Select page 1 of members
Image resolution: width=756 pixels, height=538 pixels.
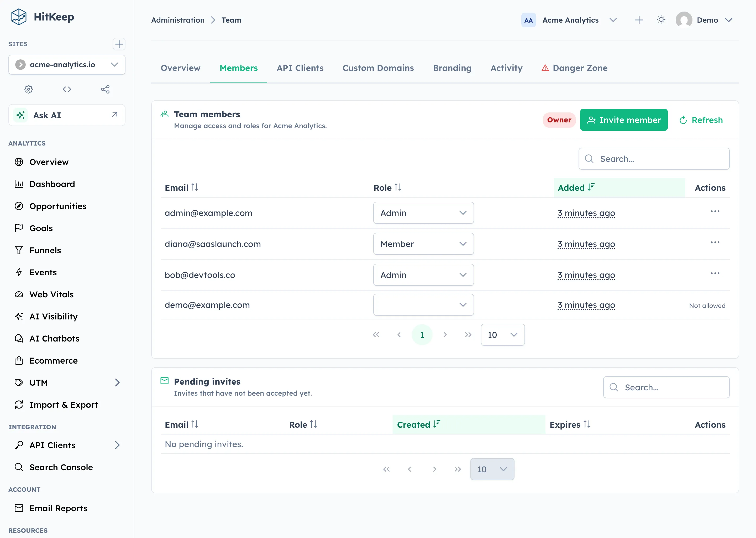pyautogui.click(x=422, y=335)
